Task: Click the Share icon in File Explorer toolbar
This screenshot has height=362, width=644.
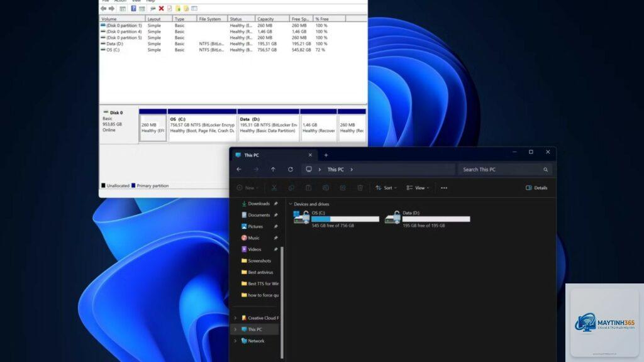Action: pos(343,187)
